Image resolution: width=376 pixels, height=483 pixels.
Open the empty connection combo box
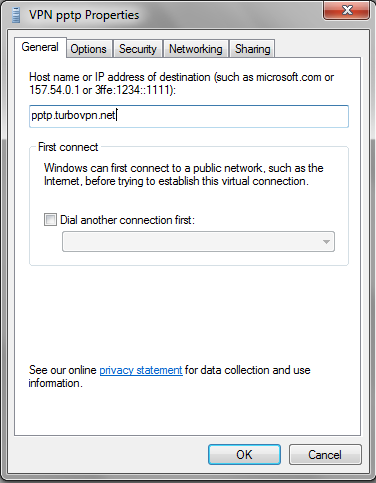coord(198,242)
